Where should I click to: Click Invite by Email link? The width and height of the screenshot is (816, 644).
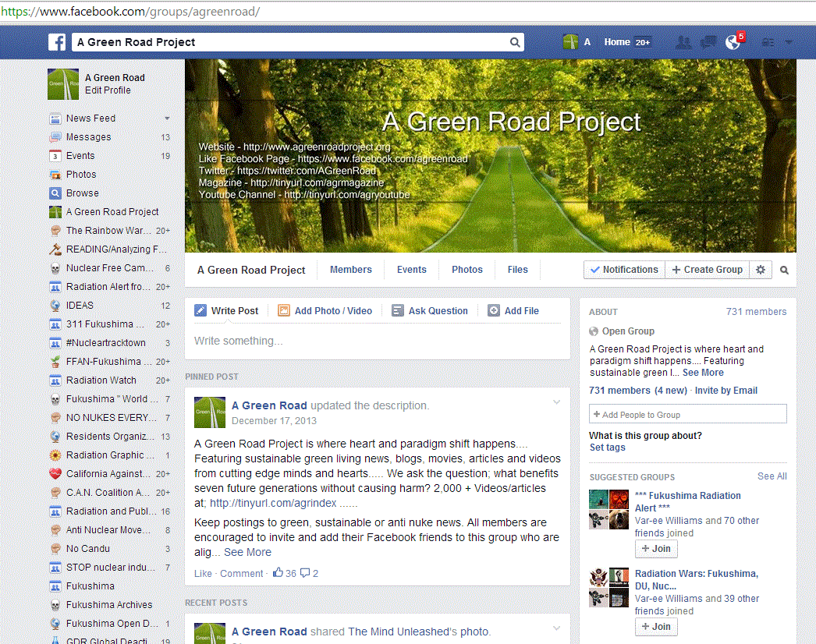coord(726,390)
